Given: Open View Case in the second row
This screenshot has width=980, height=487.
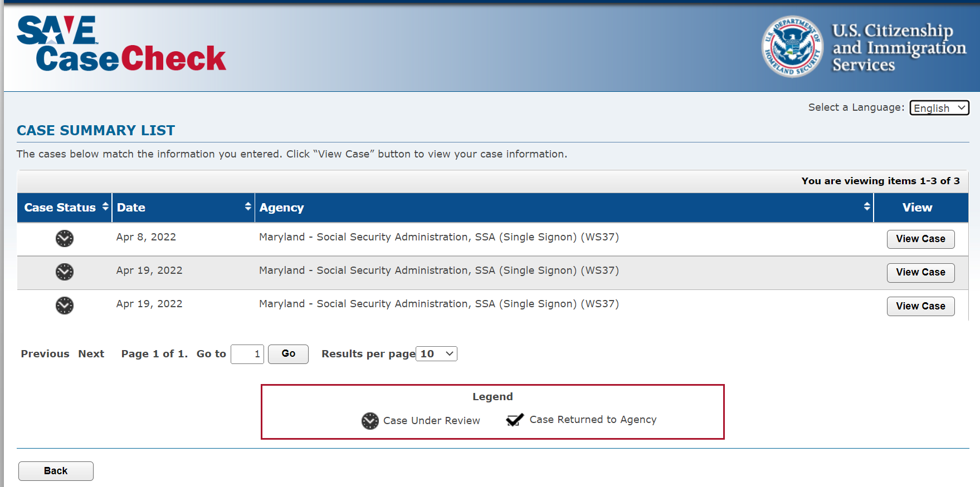Looking at the screenshot, I should [920, 272].
